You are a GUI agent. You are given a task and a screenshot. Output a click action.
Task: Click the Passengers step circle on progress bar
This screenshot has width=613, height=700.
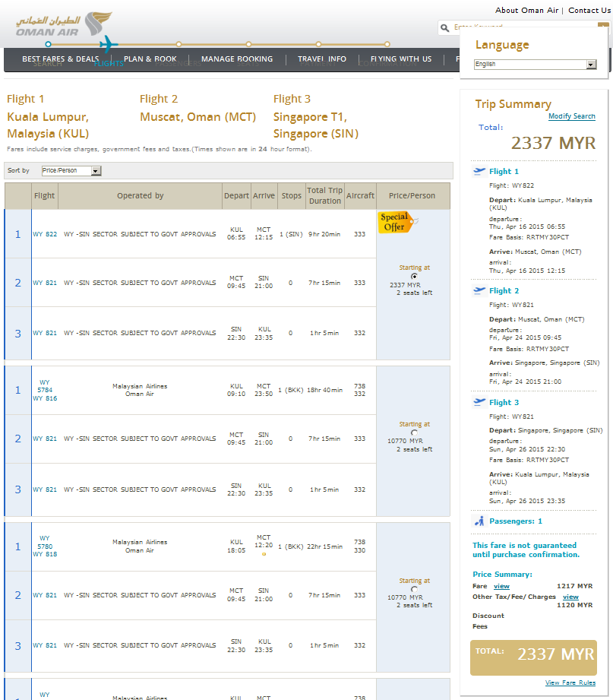tap(179, 44)
